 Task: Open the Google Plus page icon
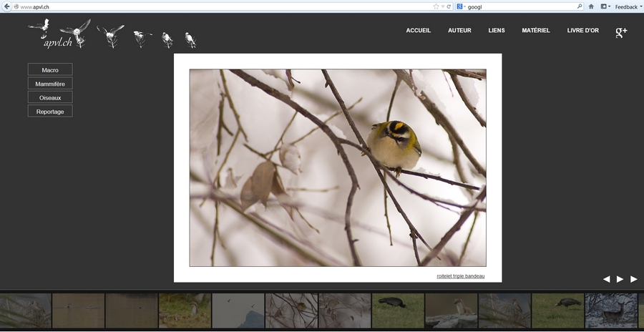coord(621,31)
